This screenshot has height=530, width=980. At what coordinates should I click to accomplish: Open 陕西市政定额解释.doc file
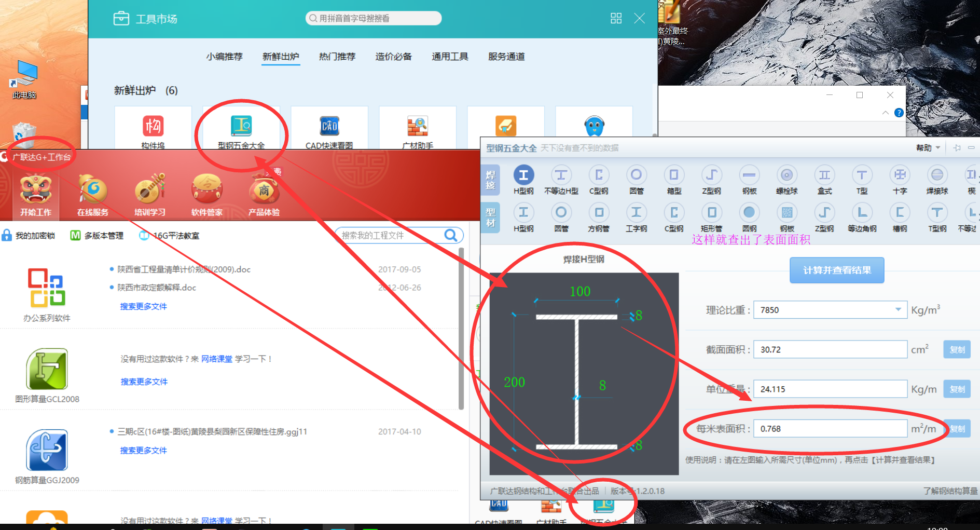(x=157, y=288)
